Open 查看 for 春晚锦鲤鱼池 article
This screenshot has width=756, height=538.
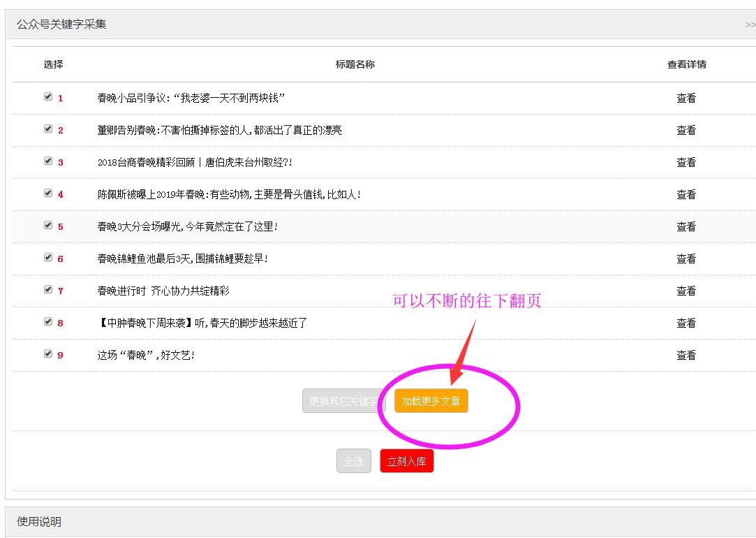[x=686, y=259]
